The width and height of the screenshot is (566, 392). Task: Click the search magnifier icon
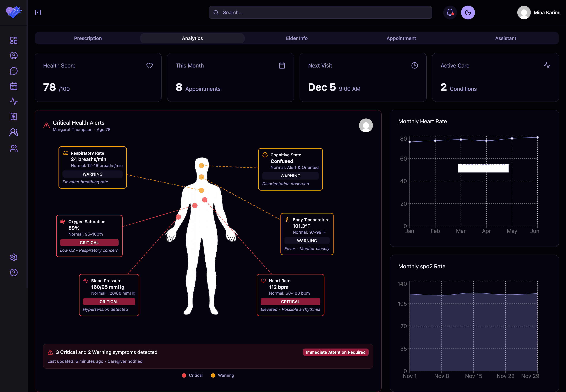click(x=216, y=13)
